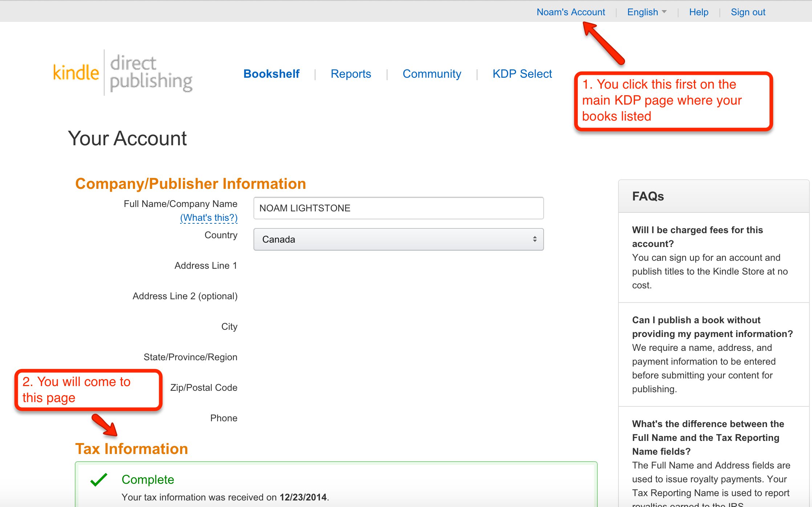812x507 pixels.
Task: Open the English language dropdown
Action: 647,12
